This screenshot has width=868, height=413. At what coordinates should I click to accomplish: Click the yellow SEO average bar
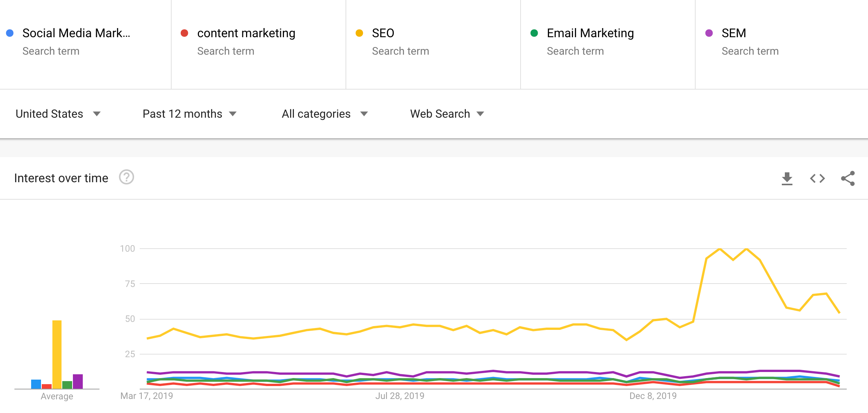coord(57,354)
